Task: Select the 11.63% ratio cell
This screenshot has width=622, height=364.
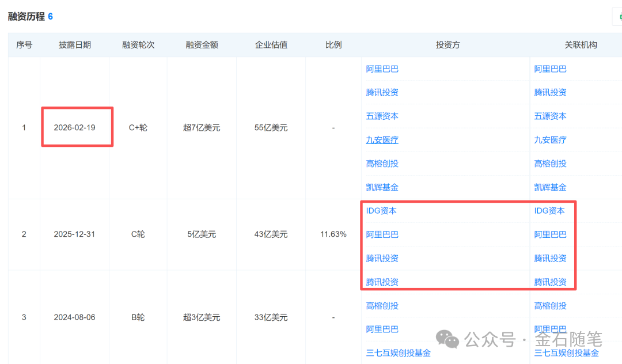Action: click(x=333, y=234)
